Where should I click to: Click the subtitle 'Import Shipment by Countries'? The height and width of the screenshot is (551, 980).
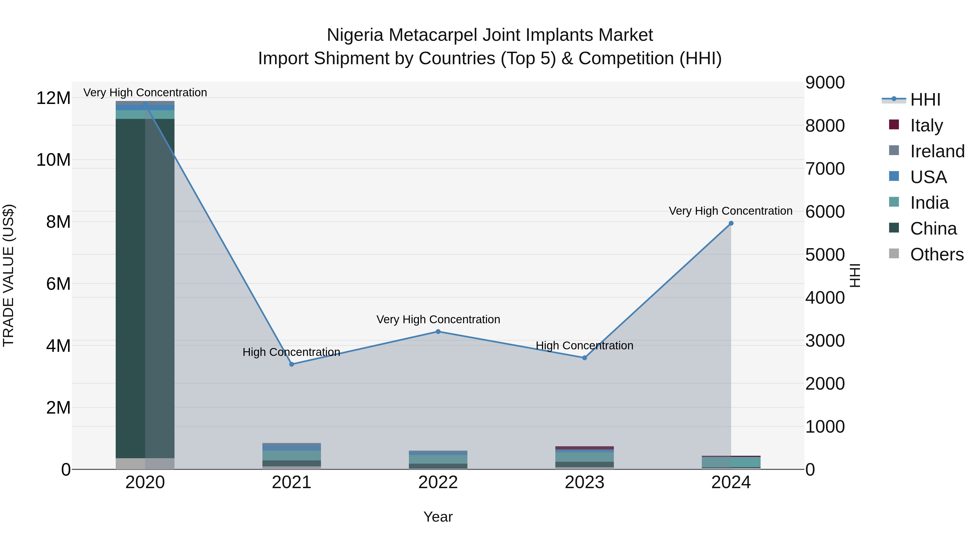point(376,59)
